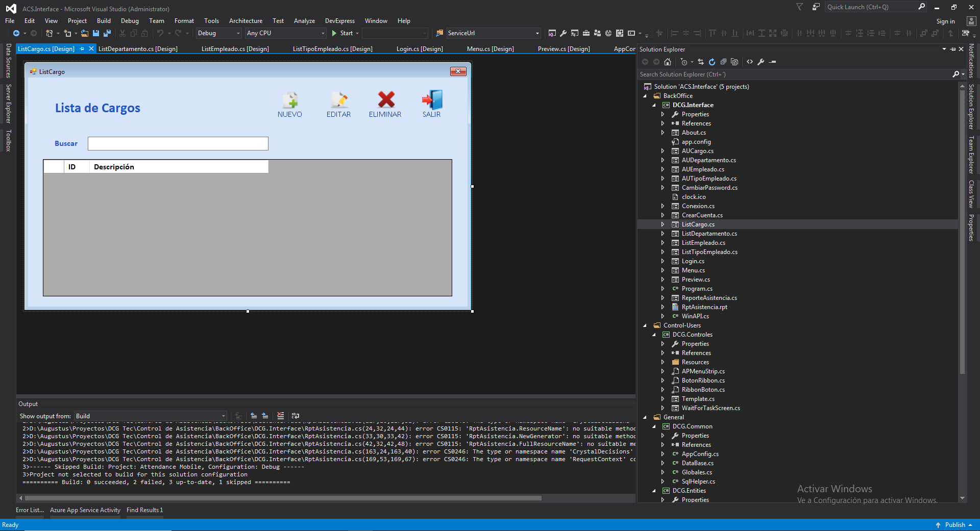Image resolution: width=980 pixels, height=531 pixels.
Task: Click the Home icon in Solution Explorer
Action: [668, 62]
